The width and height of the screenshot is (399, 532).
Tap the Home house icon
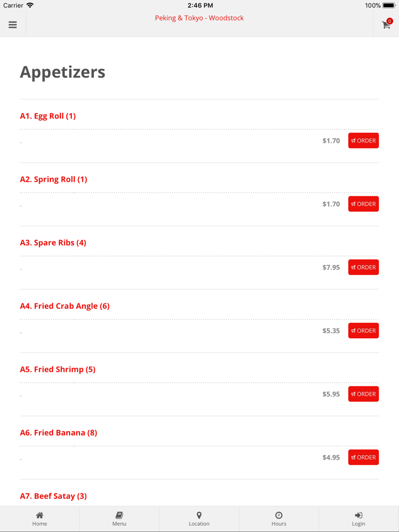(40, 515)
